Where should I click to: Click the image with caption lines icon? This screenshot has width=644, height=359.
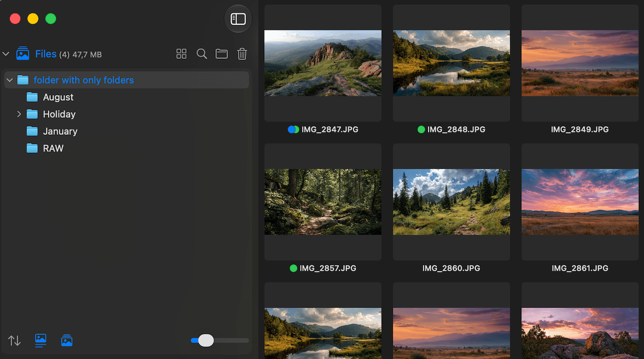click(x=41, y=341)
